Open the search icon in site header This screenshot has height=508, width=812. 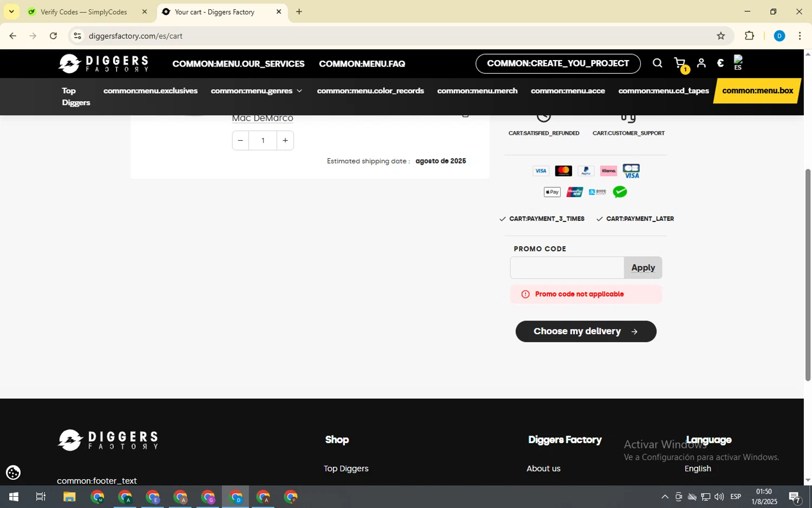coord(657,63)
